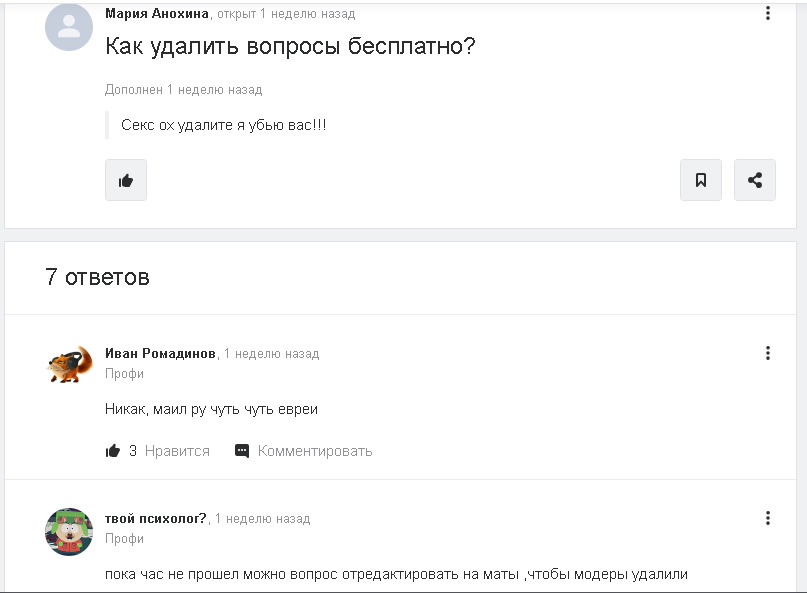Image resolution: width=807 pixels, height=593 pixels.
Task: Click the timestamp beside Иван Ромадинов's name
Action: (272, 354)
